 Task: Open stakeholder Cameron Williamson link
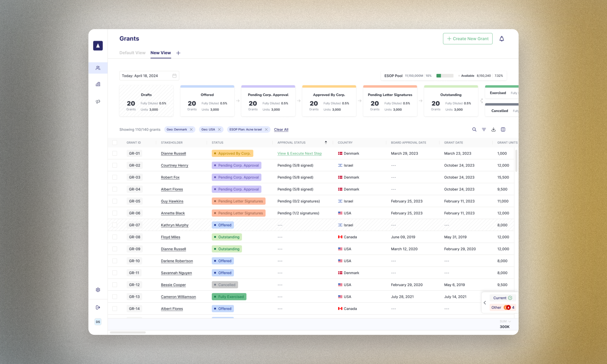178,297
